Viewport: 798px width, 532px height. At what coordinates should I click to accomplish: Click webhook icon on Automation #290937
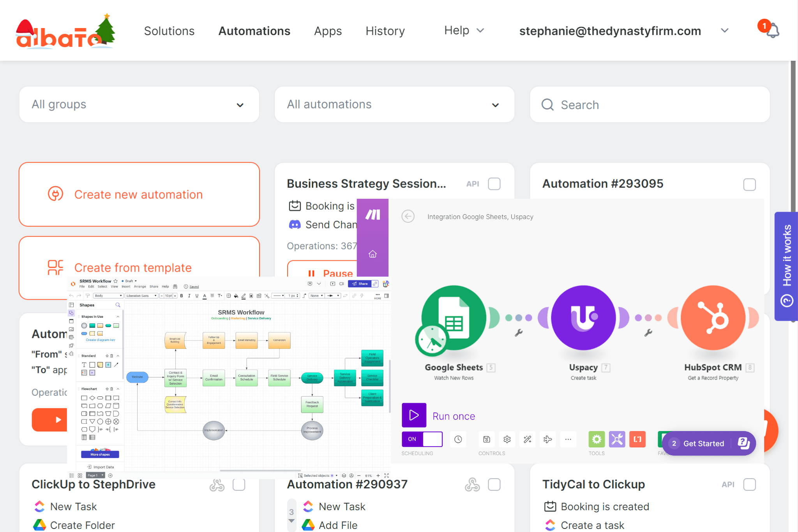tap(472, 484)
